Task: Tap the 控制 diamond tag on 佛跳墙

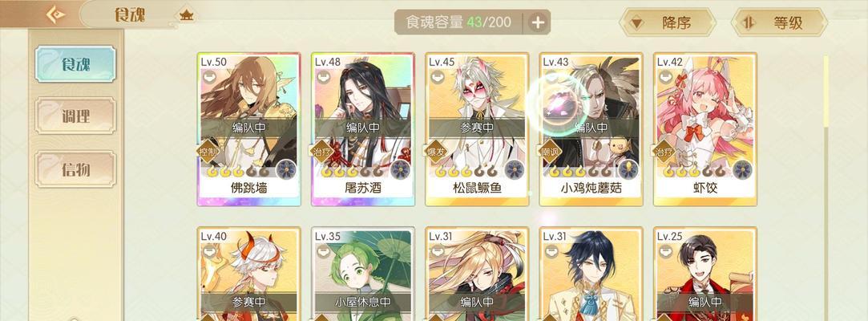Action: tap(207, 151)
